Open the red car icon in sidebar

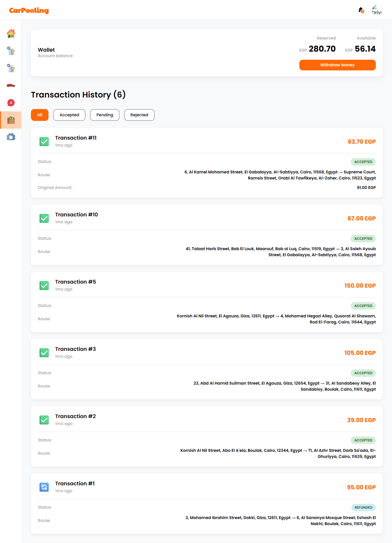11,85
